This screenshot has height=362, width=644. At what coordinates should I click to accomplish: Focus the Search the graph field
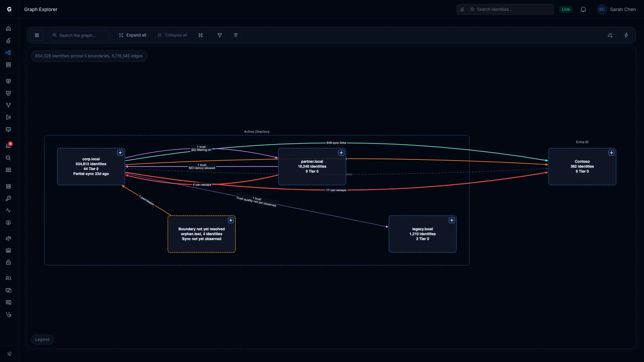79,35
